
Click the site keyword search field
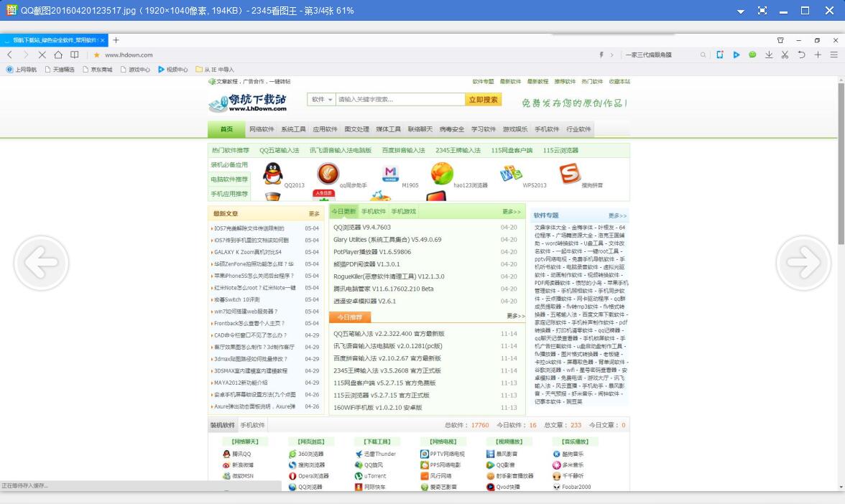[x=400, y=100]
